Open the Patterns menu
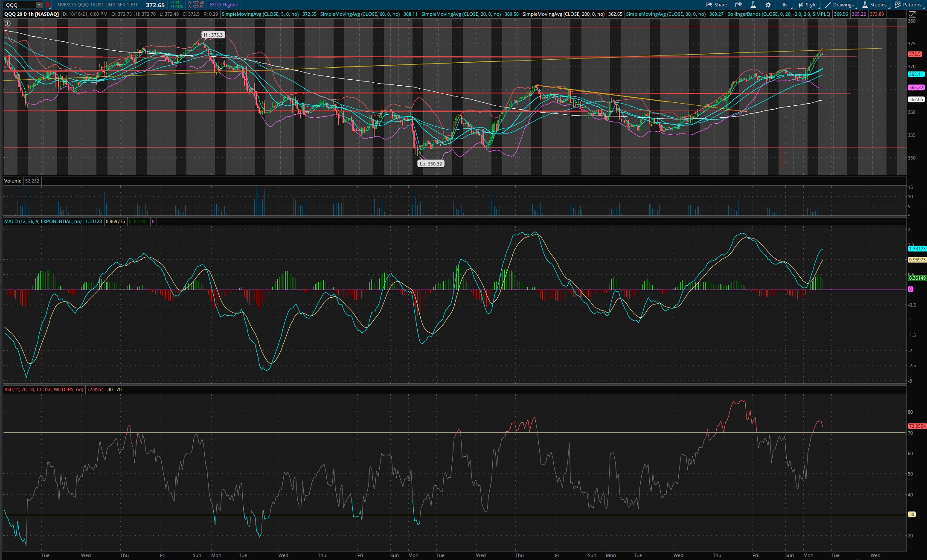The image size is (927, 560). point(908,5)
